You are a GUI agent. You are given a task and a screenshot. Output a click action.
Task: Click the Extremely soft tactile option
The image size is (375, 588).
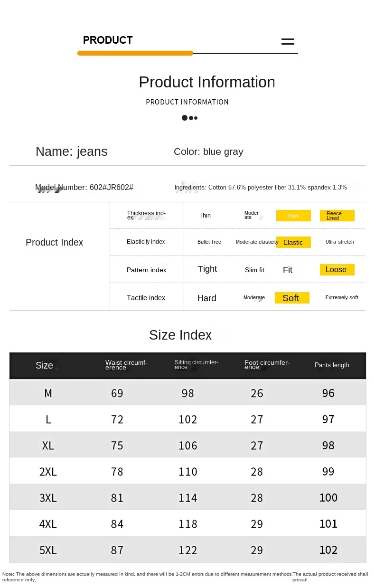click(342, 297)
